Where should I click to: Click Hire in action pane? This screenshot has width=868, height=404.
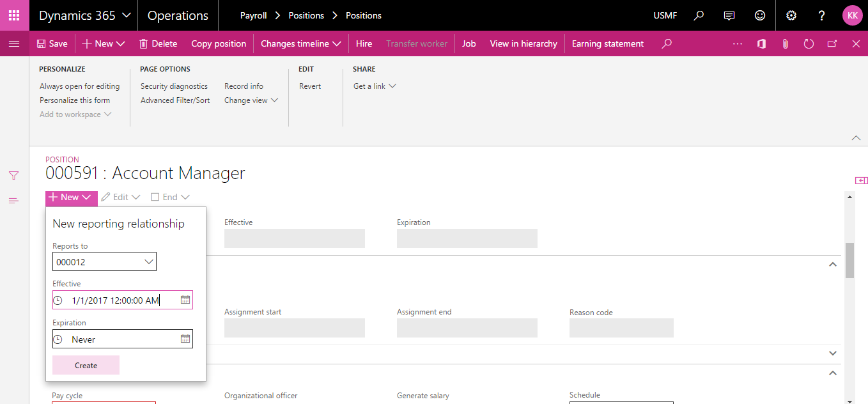(364, 43)
